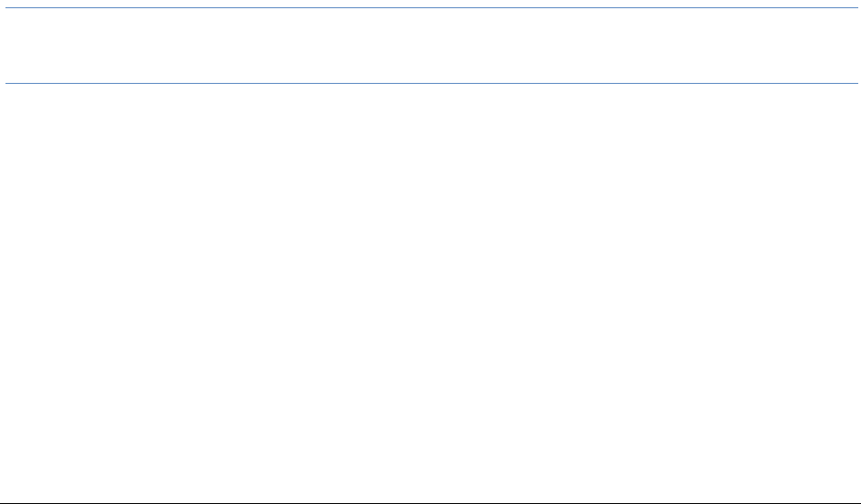This screenshot has height=504, width=861.
Task: Click the right end of the lower blue line
Action: [856, 83]
